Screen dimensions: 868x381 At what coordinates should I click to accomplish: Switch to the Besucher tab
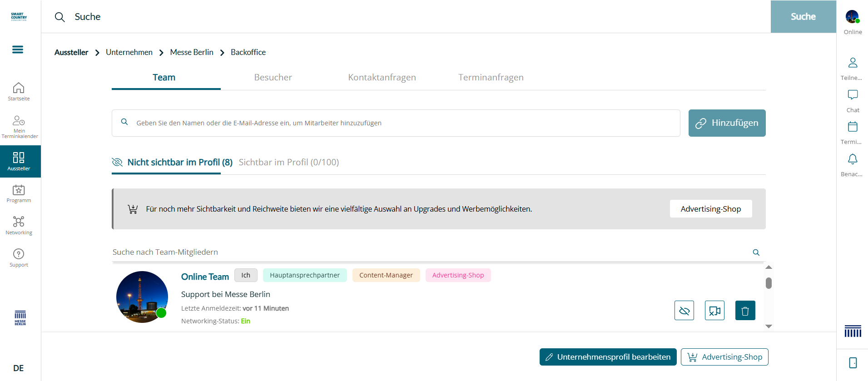(273, 78)
